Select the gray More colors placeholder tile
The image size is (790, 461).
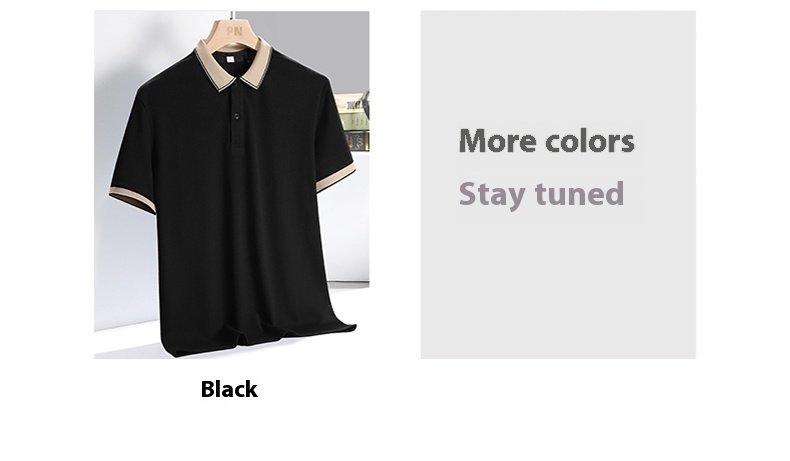coord(558,184)
